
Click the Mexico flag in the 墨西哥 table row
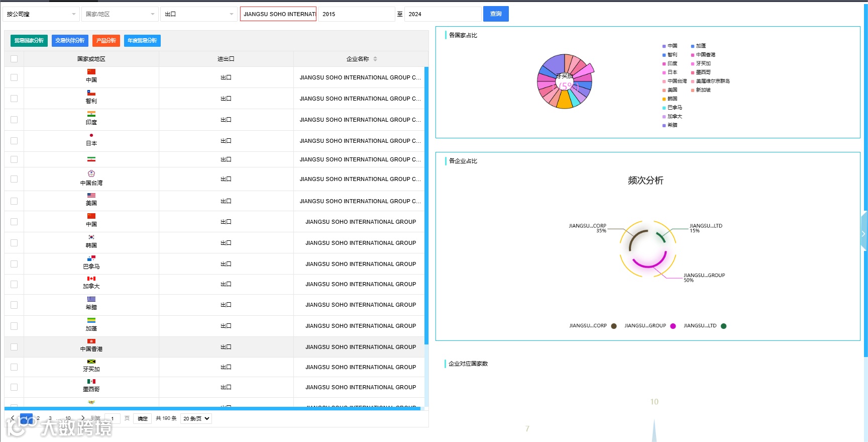[91, 382]
